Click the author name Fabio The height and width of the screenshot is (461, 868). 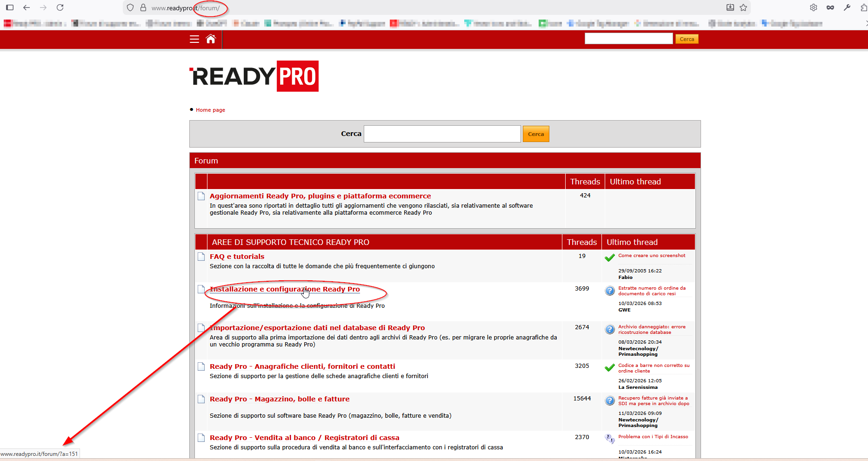625,278
